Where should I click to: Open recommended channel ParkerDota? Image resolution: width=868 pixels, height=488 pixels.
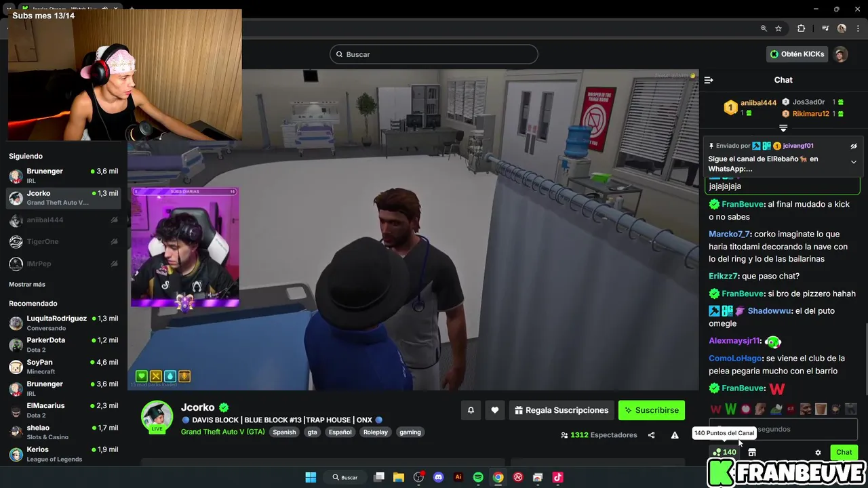[64, 344]
